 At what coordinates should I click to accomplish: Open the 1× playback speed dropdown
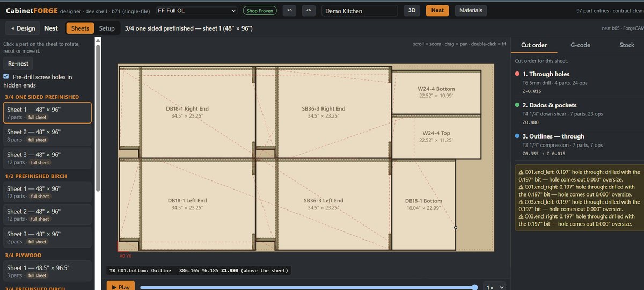[495, 287]
